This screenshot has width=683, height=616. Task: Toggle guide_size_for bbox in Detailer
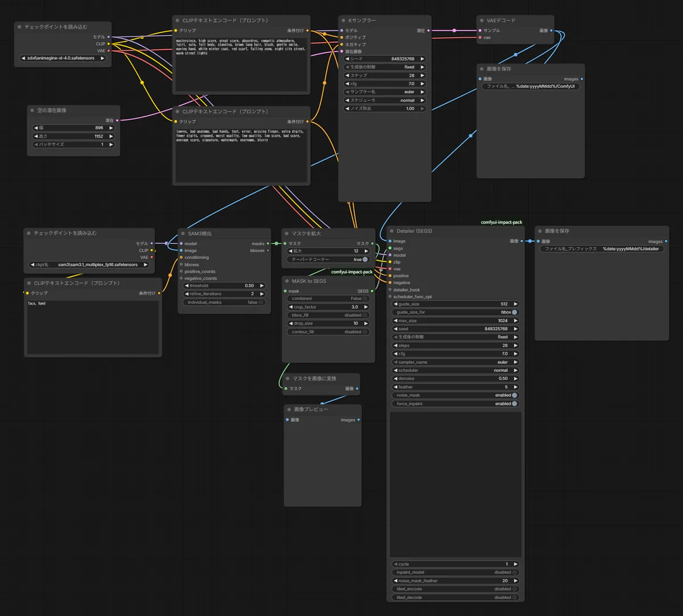[x=455, y=312]
